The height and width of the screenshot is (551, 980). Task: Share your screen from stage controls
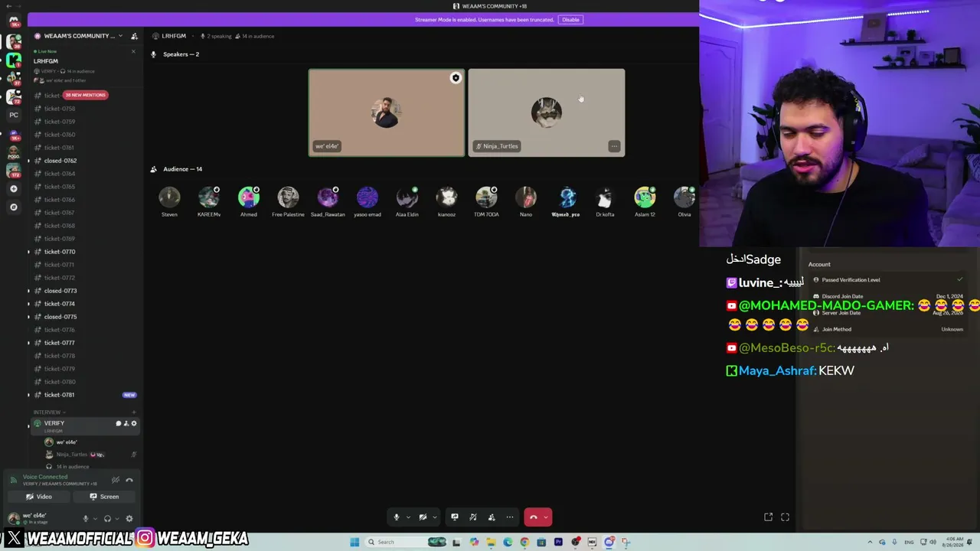click(455, 517)
